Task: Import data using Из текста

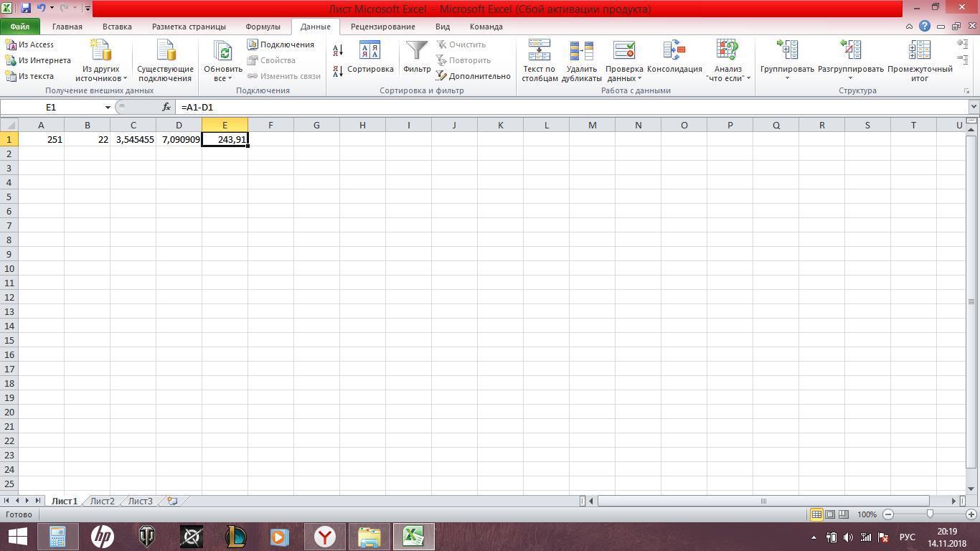Action: pos(29,76)
